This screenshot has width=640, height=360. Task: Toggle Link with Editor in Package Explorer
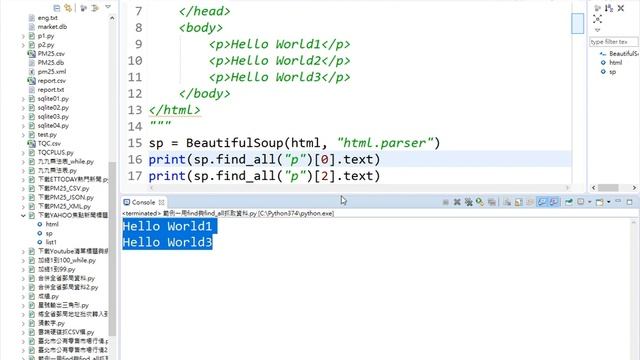tap(68, 8)
